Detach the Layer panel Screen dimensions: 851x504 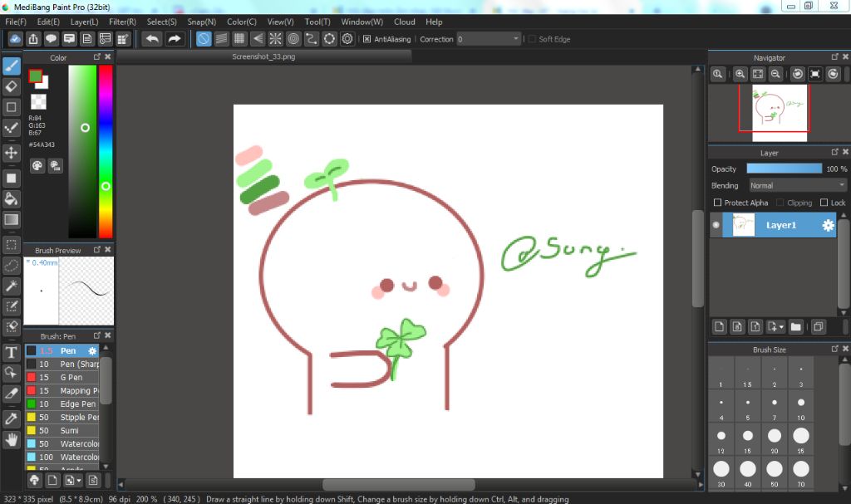[x=834, y=152]
